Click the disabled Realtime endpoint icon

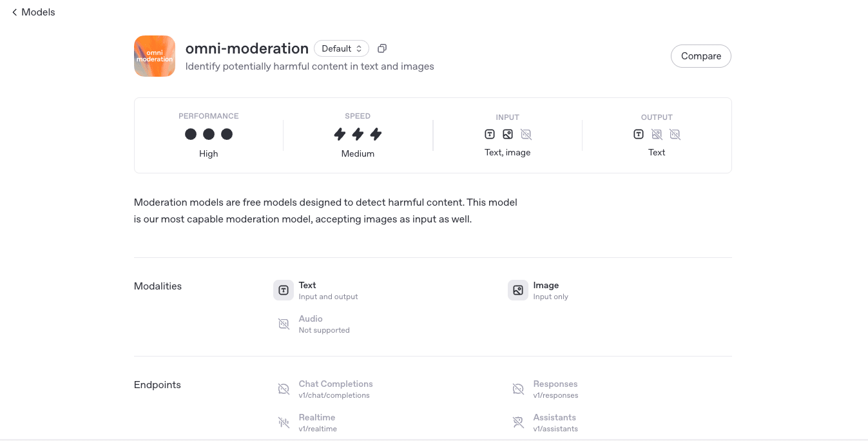[x=284, y=422]
